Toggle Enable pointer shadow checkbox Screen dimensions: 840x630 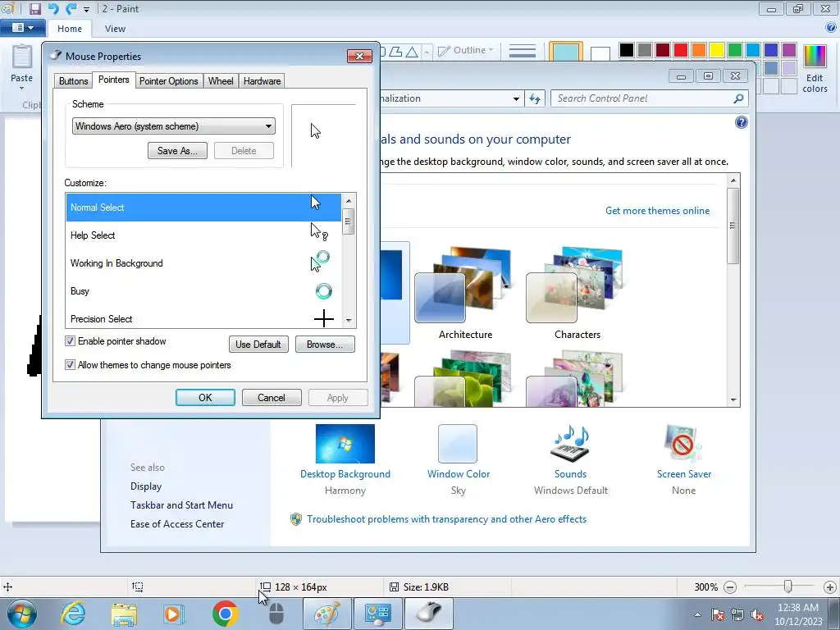[70, 341]
